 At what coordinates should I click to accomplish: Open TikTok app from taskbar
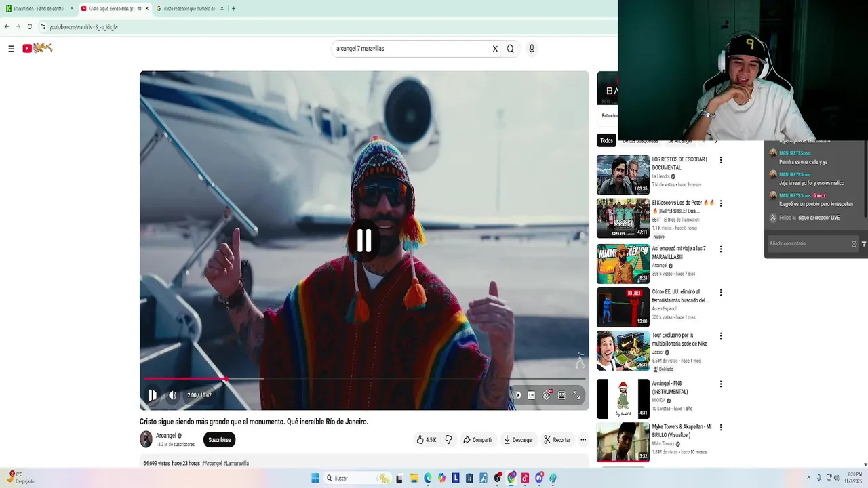pyautogui.click(x=525, y=478)
